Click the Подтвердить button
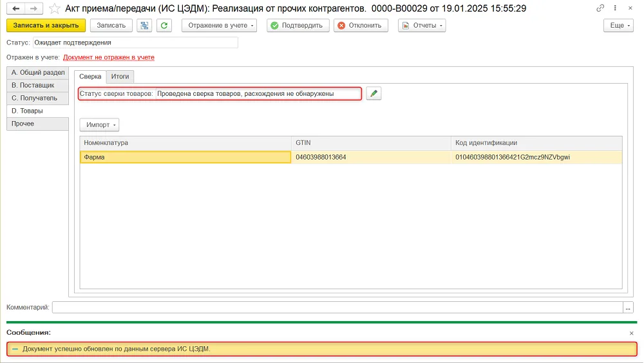The image size is (644, 363). [298, 26]
